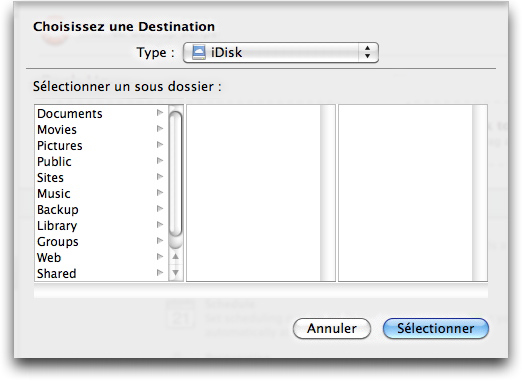Select the Groups folder

click(101, 241)
